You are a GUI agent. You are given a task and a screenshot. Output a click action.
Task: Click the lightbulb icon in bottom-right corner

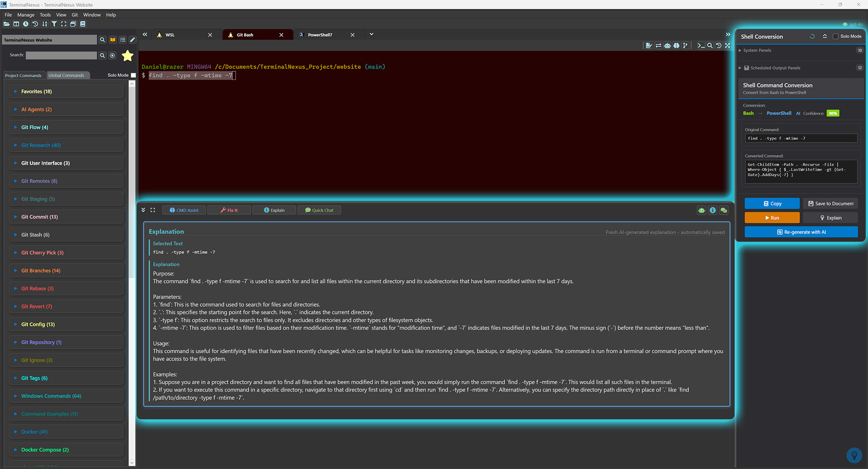(x=854, y=455)
